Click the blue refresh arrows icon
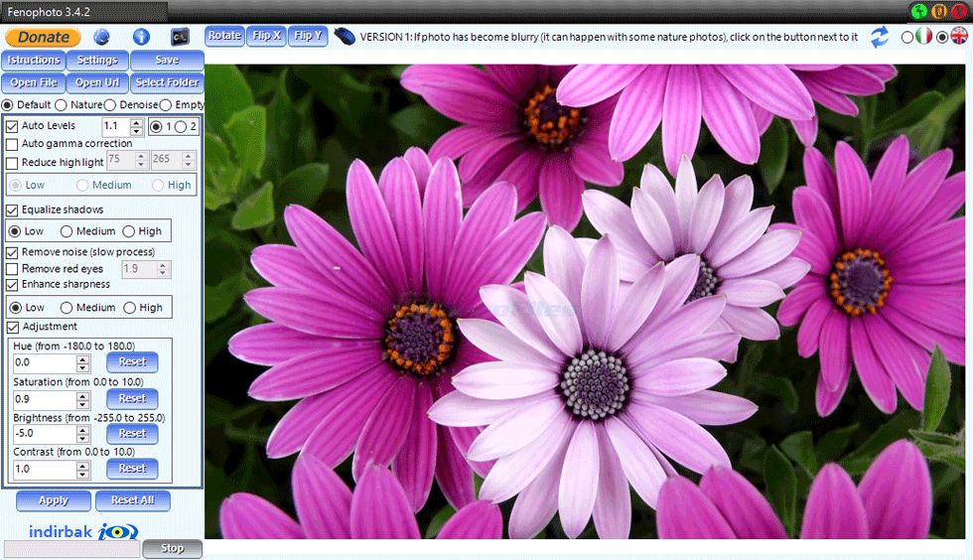 point(879,38)
